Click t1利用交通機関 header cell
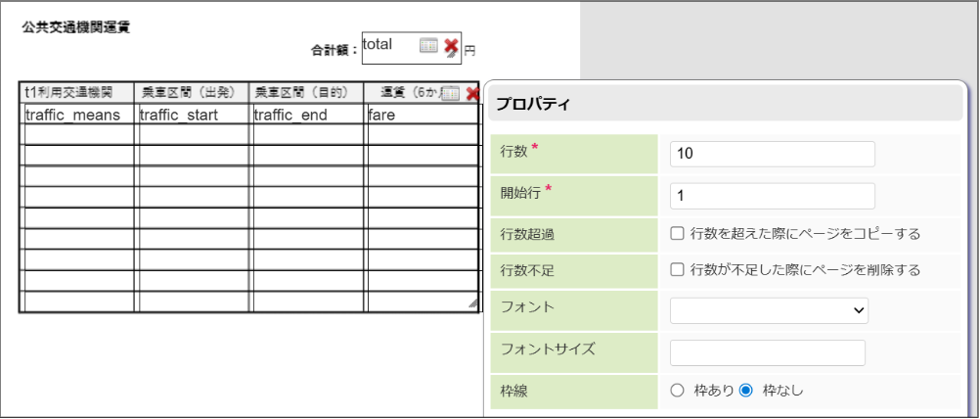 pos(77,93)
